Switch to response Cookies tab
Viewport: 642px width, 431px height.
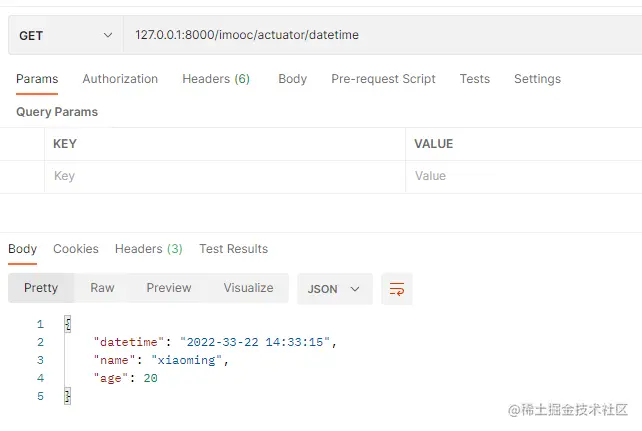(x=76, y=249)
